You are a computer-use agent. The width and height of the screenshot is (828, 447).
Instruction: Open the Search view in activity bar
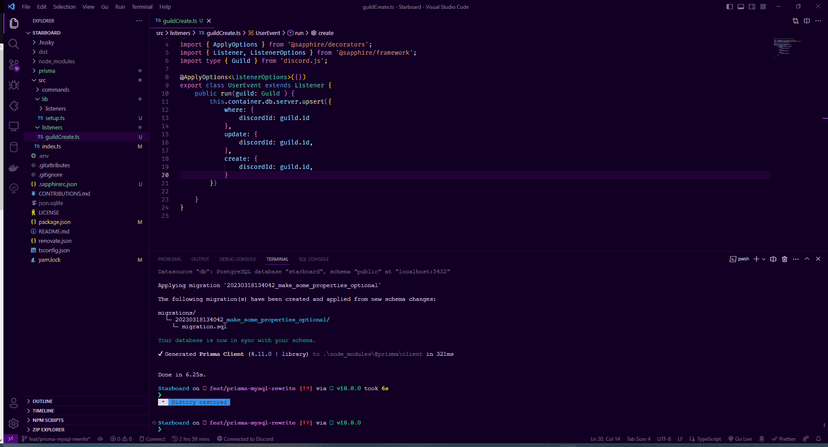14,44
